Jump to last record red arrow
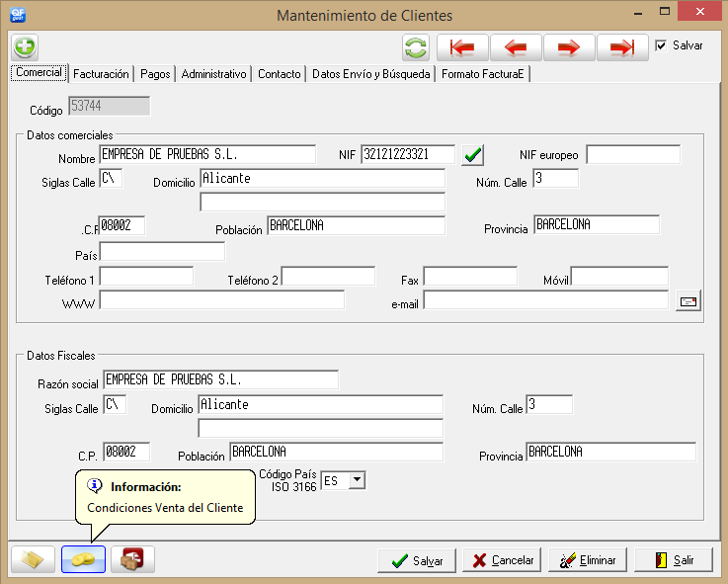728x584 pixels. pyautogui.click(x=622, y=47)
